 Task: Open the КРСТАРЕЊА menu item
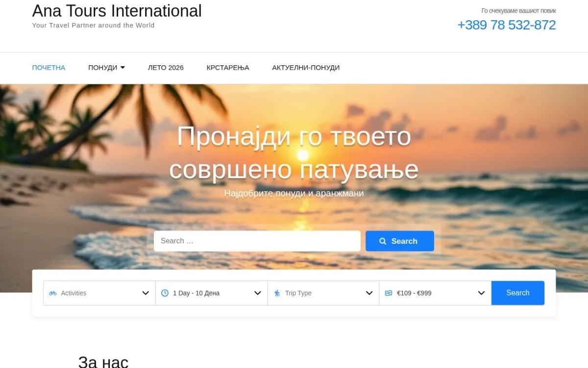[x=228, y=68]
